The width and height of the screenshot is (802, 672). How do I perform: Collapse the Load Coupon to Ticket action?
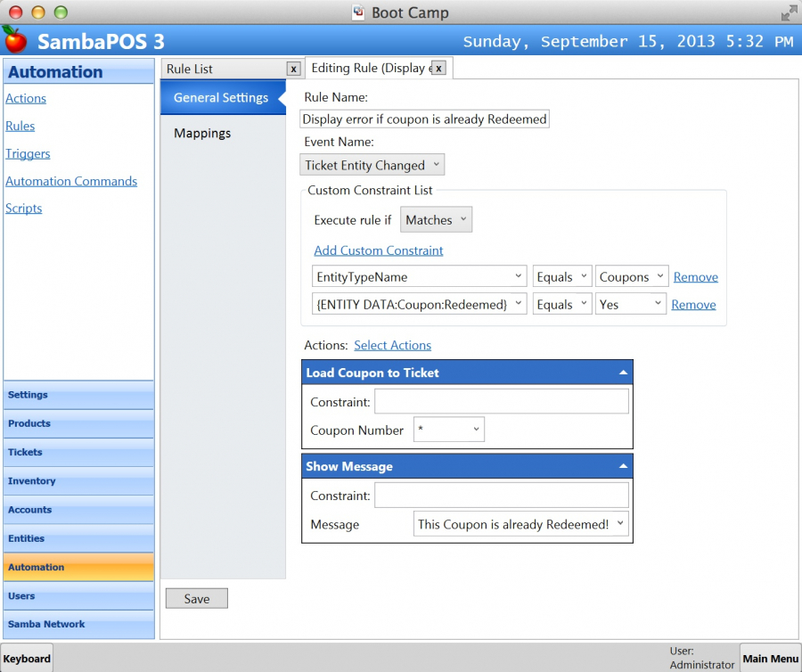[x=623, y=373]
